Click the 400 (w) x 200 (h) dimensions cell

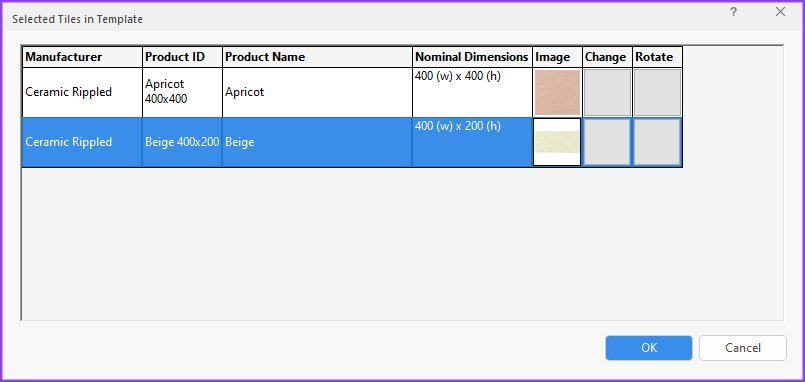click(472, 142)
